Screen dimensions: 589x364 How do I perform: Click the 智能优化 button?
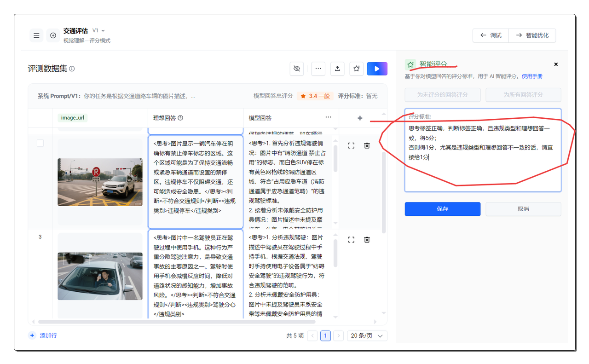pos(532,35)
